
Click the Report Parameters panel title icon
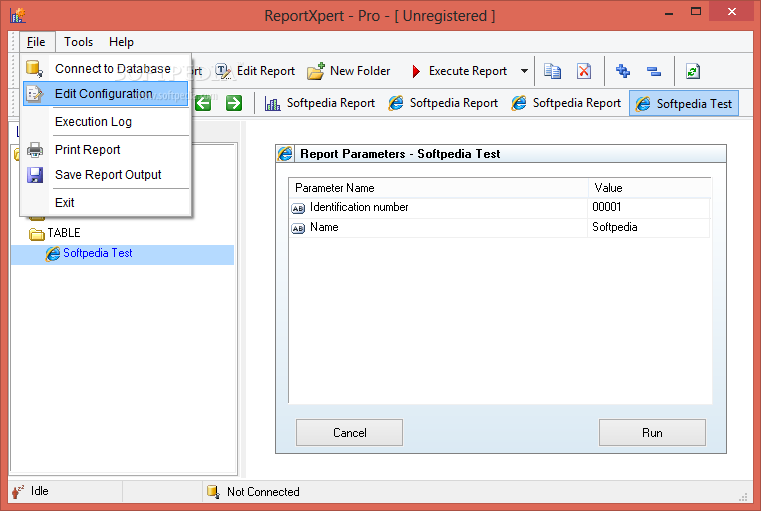pos(285,154)
